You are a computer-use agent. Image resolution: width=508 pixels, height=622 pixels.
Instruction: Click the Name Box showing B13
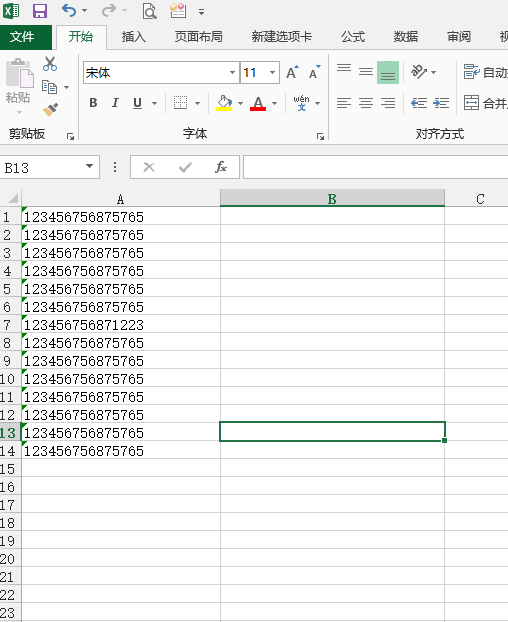pos(42,167)
